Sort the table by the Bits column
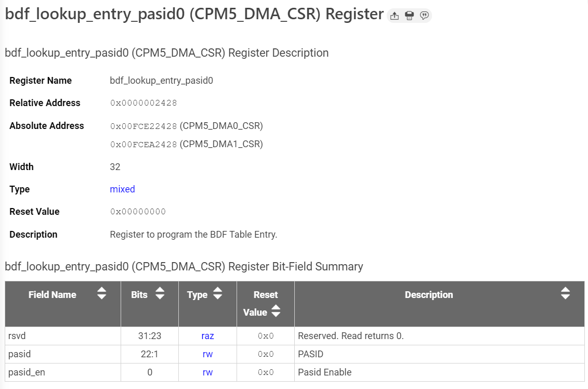588x389 pixels. click(x=159, y=294)
